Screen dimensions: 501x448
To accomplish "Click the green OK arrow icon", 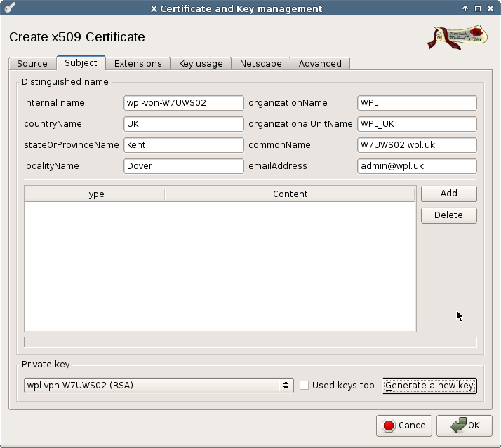I will (458, 425).
